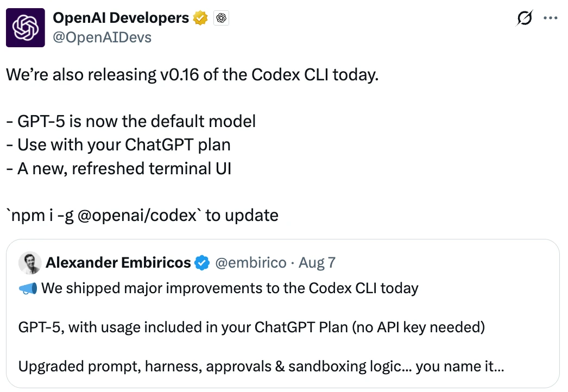Click the "We're also releasing v0.16" line
This screenshot has height=392, width=568.
point(192,74)
